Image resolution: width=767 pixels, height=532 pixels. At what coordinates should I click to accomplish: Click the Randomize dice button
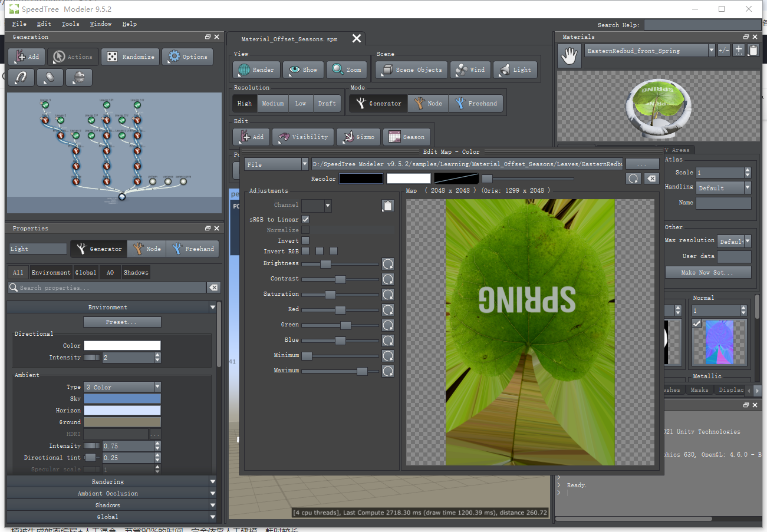coord(130,57)
